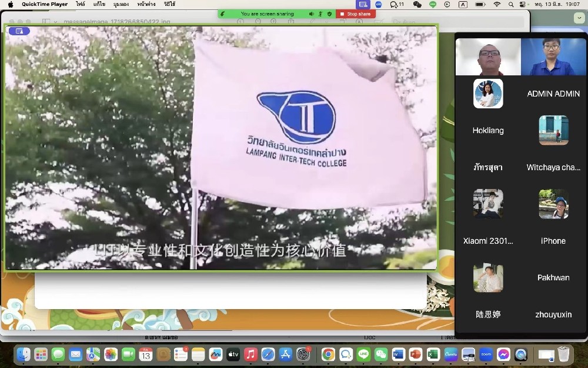
Task: Click the Stop share button
Action: (356, 14)
